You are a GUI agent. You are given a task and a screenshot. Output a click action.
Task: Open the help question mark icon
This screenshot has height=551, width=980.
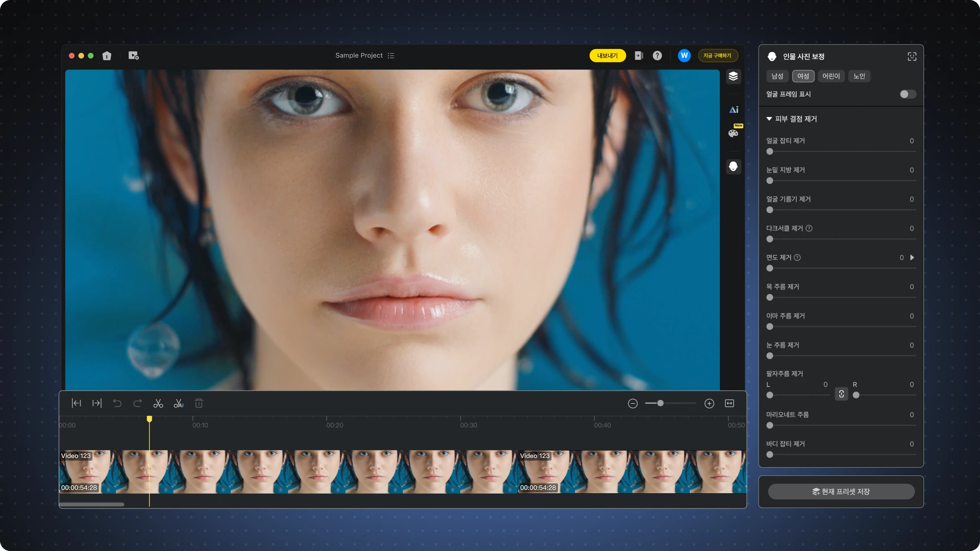pyautogui.click(x=657, y=56)
